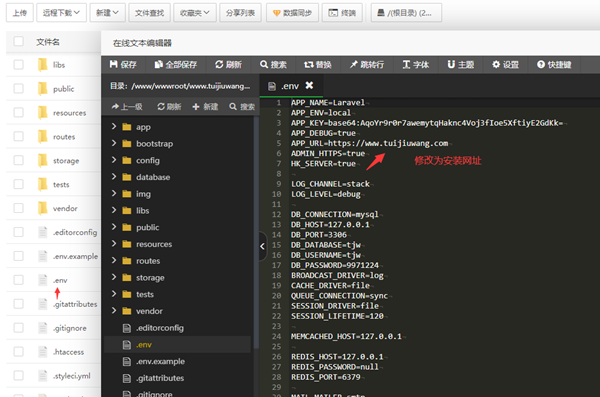This screenshot has width=600, height=397.
Task: Expand the config folder in tree
Action: (114, 160)
